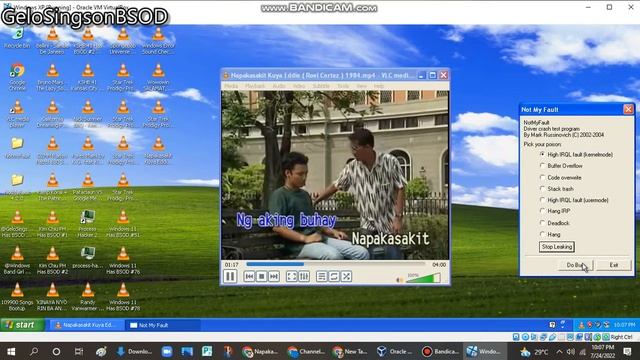Open the Subtitle menu in VLC

(x=321, y=86)
